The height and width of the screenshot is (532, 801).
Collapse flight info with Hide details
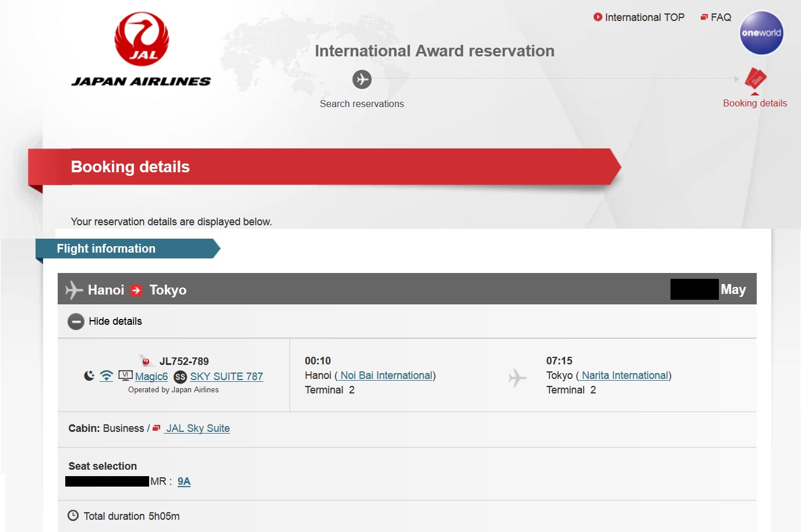point(115,321)
